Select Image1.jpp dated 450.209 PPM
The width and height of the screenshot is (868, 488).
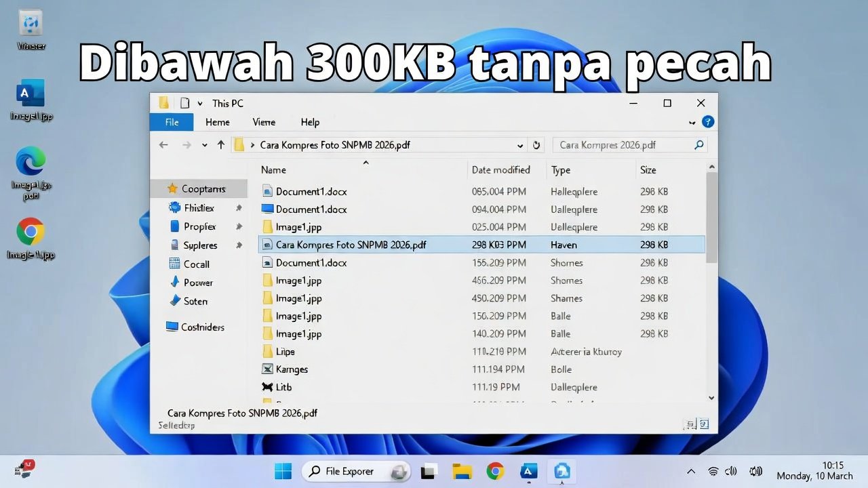[x=482, y=298]
